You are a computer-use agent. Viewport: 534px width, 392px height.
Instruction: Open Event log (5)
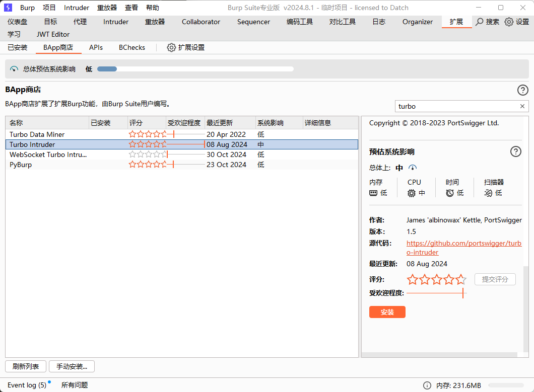[27, 385]
